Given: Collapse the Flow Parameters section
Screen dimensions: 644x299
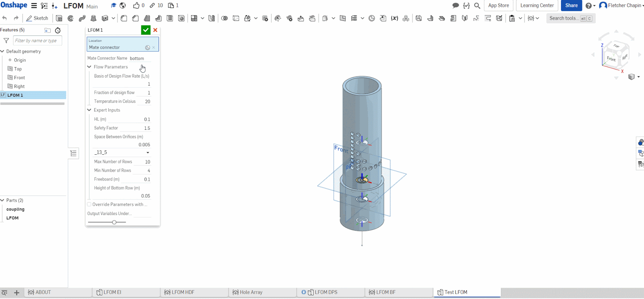Looking at the screenshot, I should pyautogui.click(x=89, y=67).
